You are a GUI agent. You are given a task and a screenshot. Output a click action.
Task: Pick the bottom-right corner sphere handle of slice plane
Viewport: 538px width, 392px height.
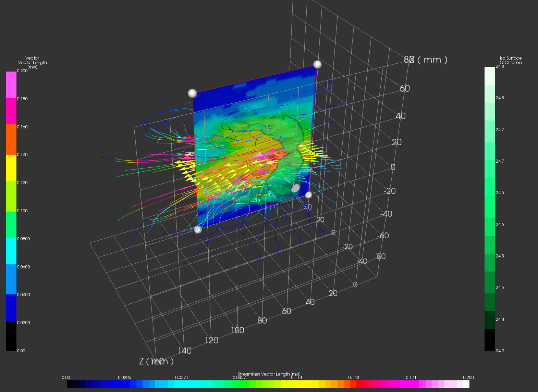[308, 195]
